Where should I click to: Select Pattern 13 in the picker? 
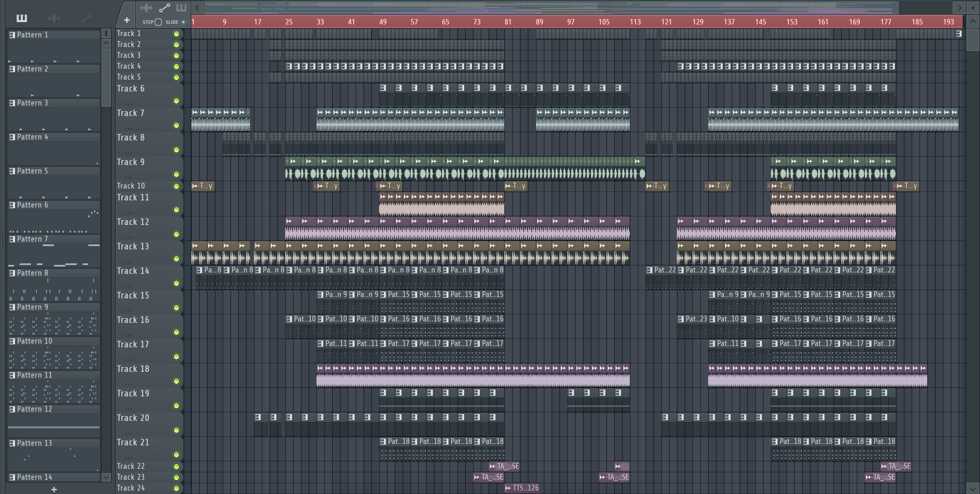click(54, 443)
